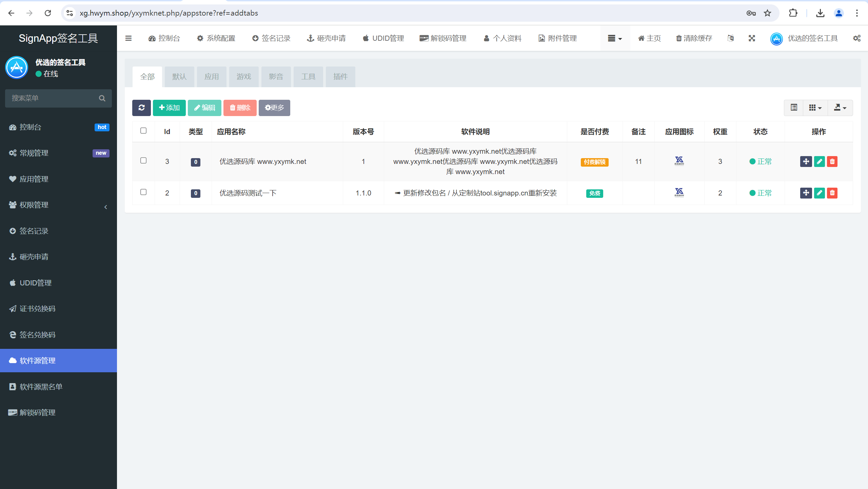
Task: Open the 优选的签名工具 user menu
Action: point(804,38)
